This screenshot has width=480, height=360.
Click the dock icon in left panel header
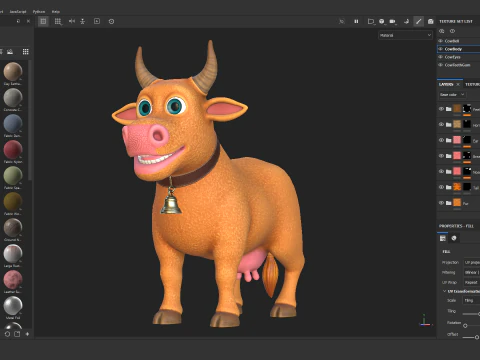pyautogui.click(x=18, y=21)
